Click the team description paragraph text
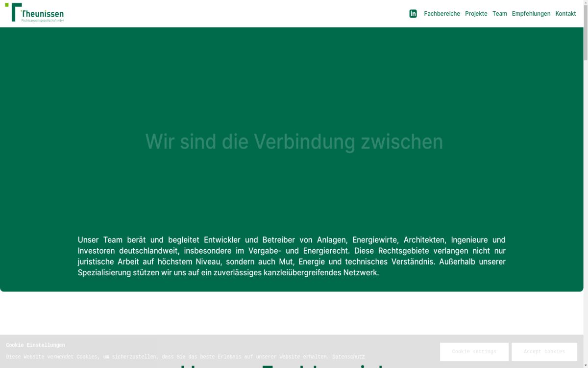 coord(292,255)
